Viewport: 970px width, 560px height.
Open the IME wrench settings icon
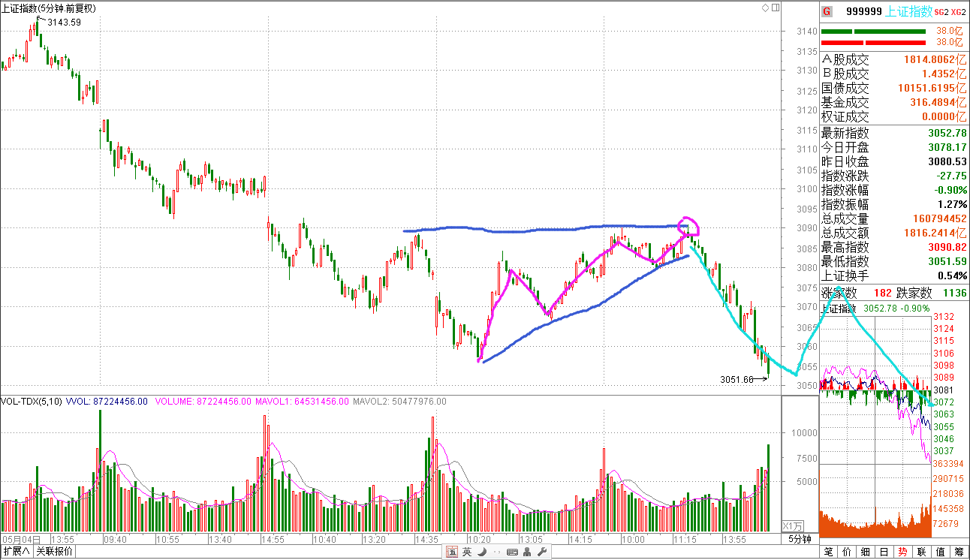(541, 552)
